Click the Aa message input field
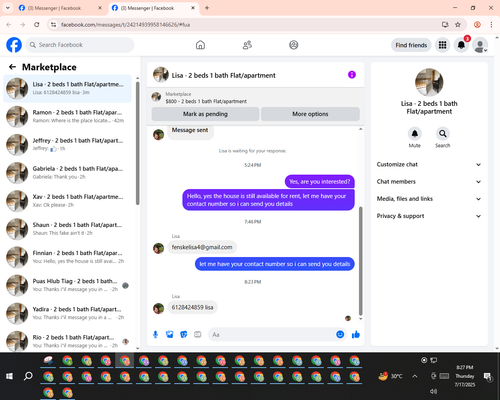The width and height of the screenshot is (500, 400). (x=272, y=334)
